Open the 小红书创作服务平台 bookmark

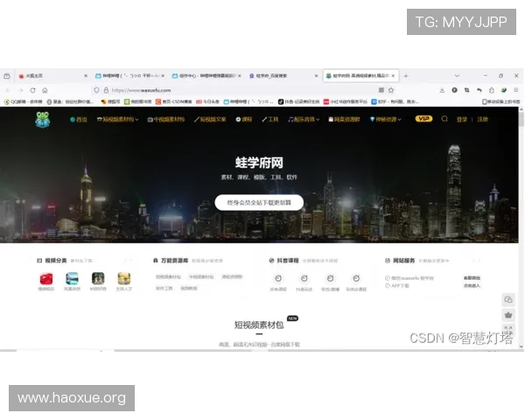(x=346, y=101)
